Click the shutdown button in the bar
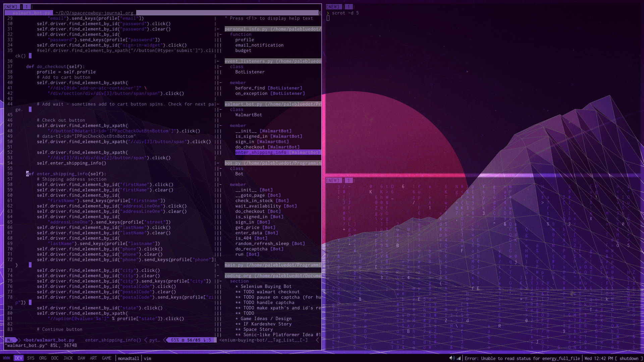The height and width of the screenshot is (362, 644). (629, 358)
